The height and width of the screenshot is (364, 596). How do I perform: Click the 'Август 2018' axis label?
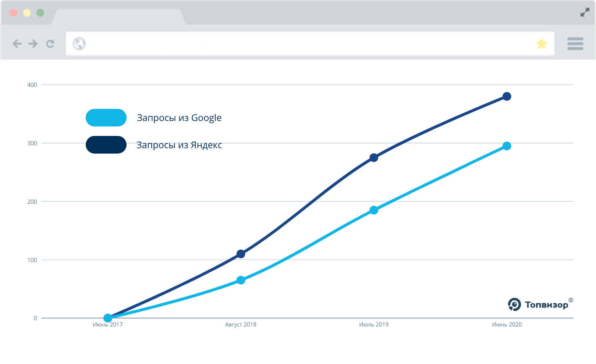point(241,325)
